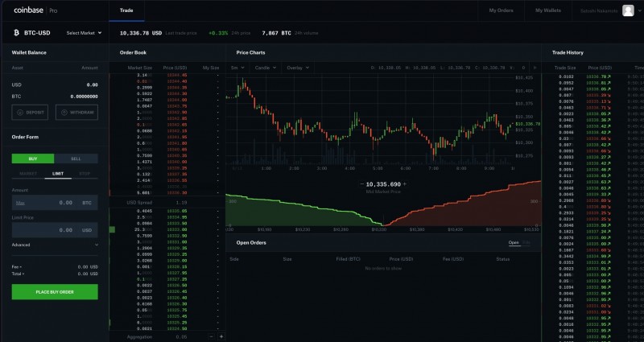The height and width of the screenshot is (342, 644).
Task: Click the Side column header in Open Orders
Action: pos(234,259)
